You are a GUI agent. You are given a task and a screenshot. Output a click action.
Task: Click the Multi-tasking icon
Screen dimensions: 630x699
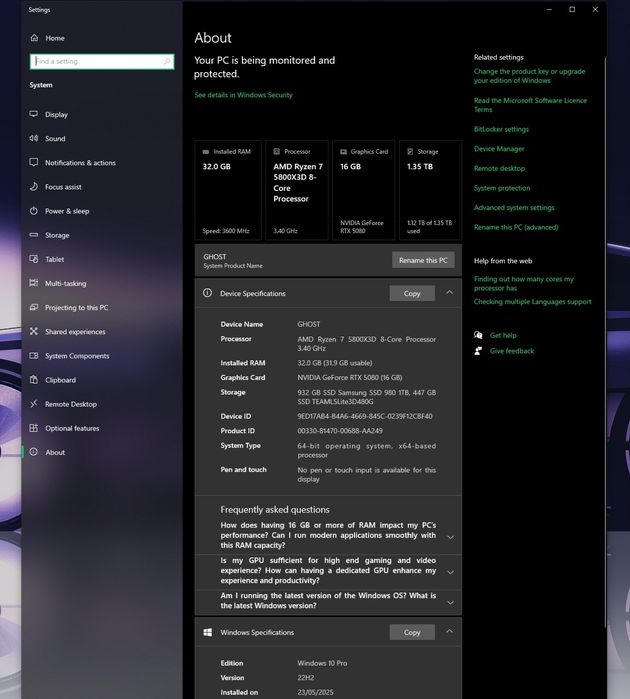point(33,283)
